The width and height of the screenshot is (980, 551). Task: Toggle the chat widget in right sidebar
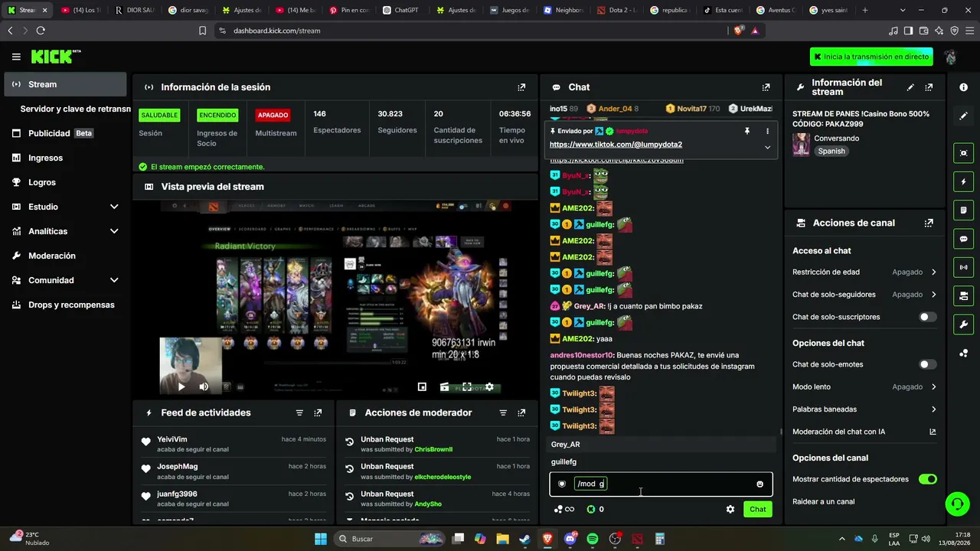tap(963, 239)
